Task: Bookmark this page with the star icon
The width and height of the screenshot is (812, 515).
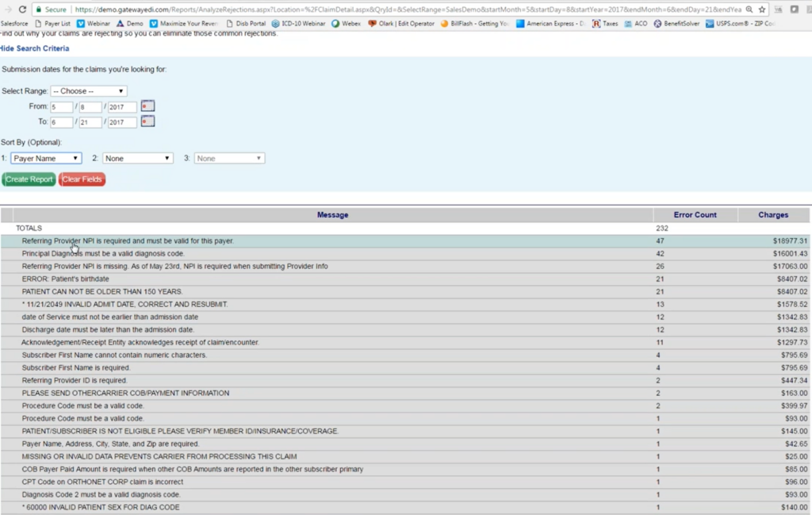Action: [x=762, y=10]
